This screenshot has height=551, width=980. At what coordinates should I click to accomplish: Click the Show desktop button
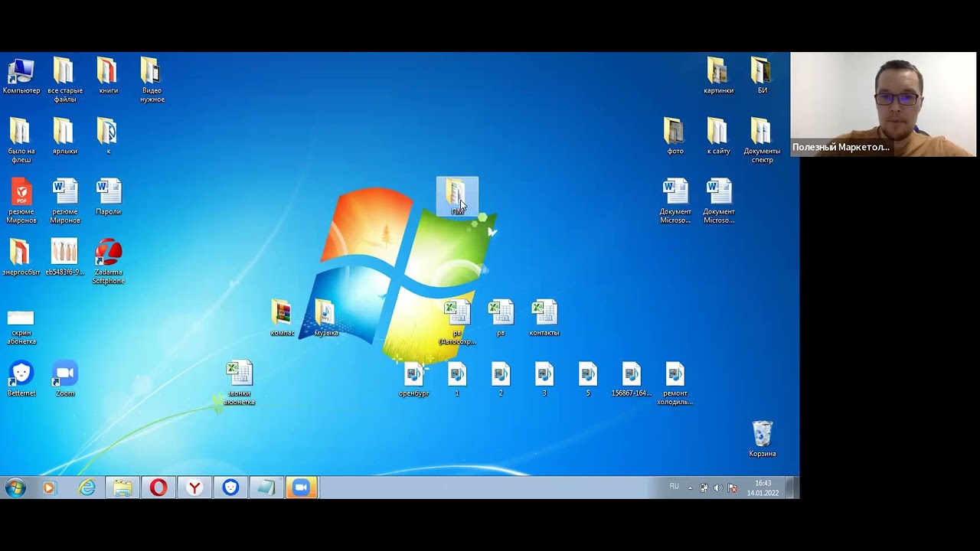pos(795,487)
